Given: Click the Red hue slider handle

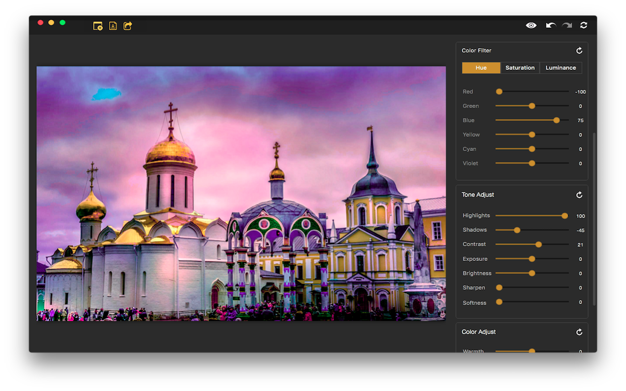Looking at the screenshot, I should 499,91.
